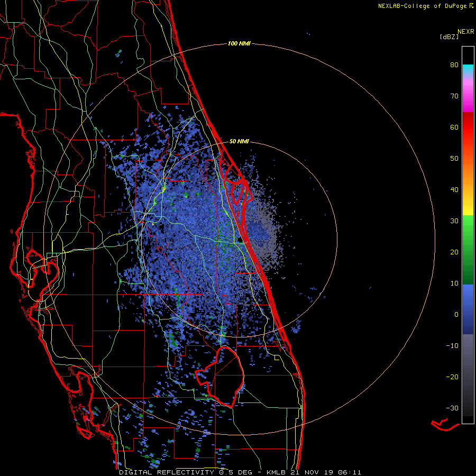476x476 pixels.
Task: Click the "-20" value on the dBZ scale
Action: [x=452, y=377]
